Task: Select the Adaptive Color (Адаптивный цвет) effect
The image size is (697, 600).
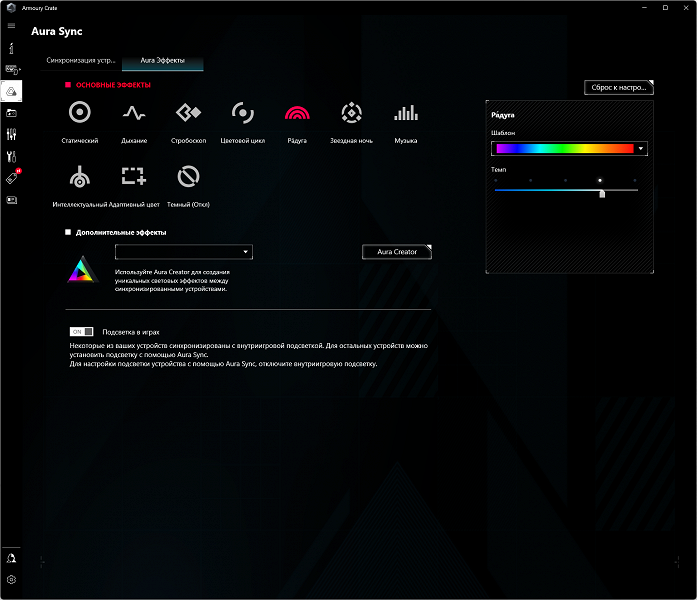Action: [134, 176]
